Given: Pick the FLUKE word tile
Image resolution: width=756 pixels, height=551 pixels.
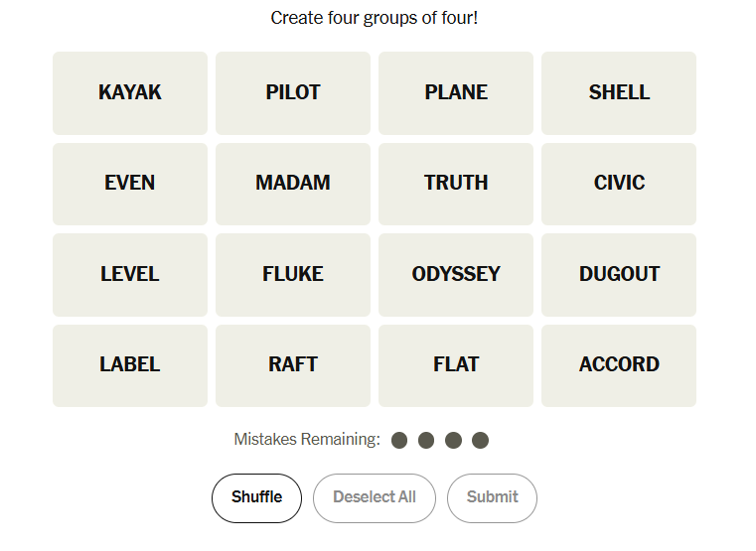Looking at the screenshot, I should tap(293, 275).
